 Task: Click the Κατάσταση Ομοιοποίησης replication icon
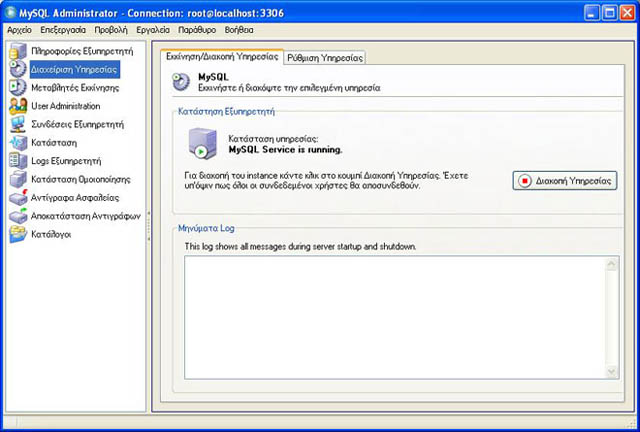point(18,179)
